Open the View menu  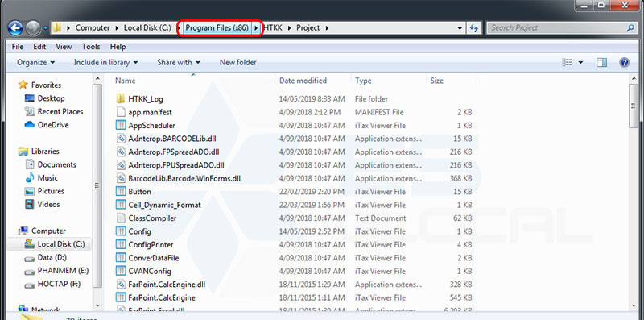pyautogui.click(x=64, y=47)
